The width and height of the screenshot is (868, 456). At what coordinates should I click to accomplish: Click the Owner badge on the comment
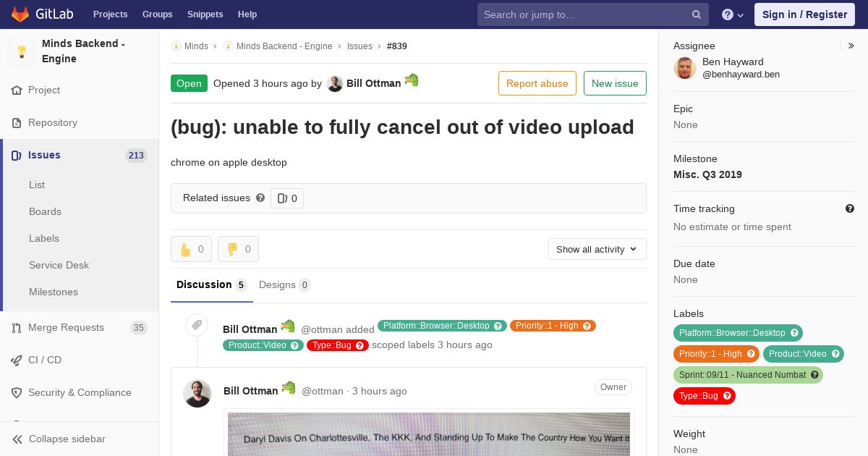click(613, 387)
